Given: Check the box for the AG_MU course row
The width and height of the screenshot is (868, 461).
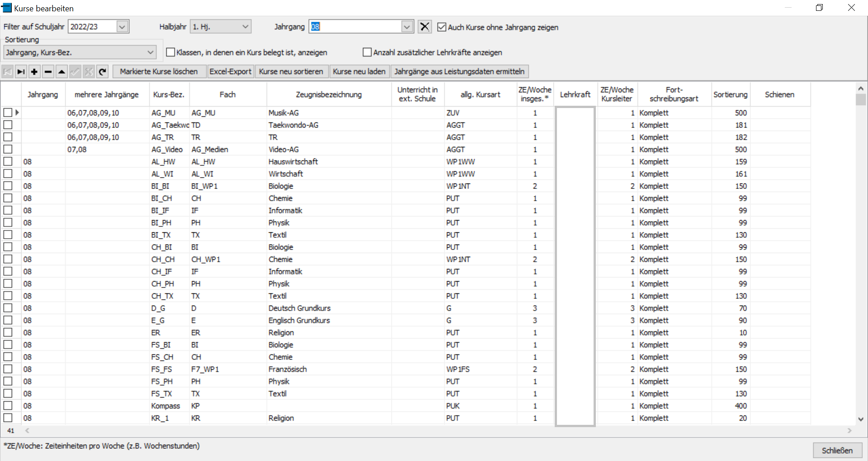Looking at the screenshot, I should pyautogui.click(x=8, y=113).
